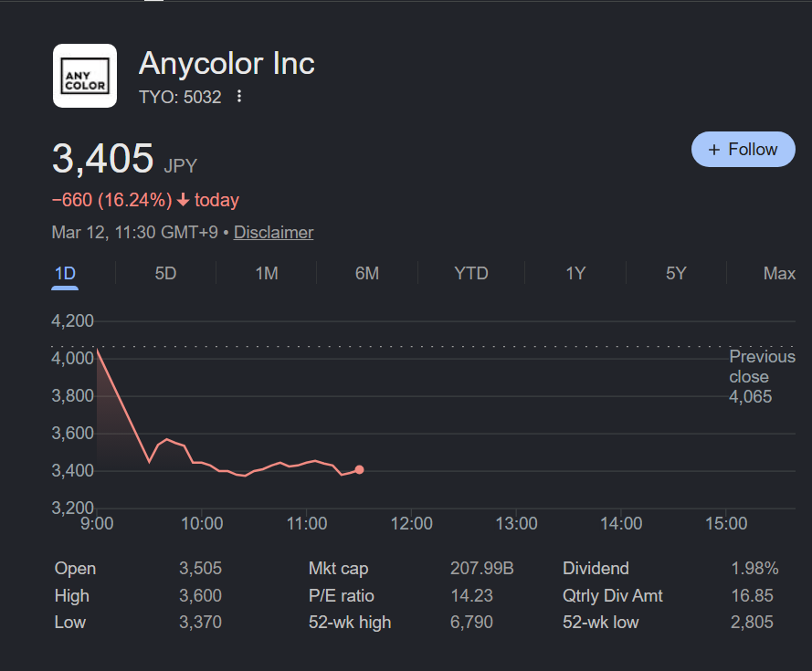This screenshot has width=812, height=671.
Task: Open the three-dot more options menu
Action: (238, 96)
